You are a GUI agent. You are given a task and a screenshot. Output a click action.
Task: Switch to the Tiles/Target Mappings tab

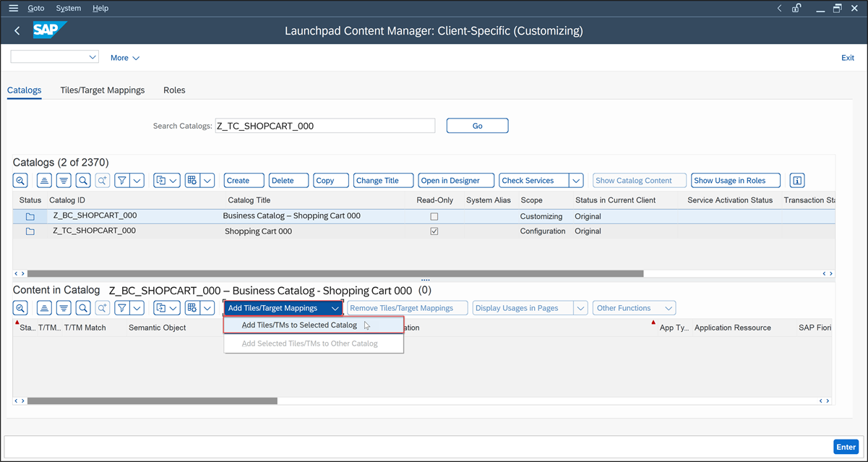tap(103, 90)
